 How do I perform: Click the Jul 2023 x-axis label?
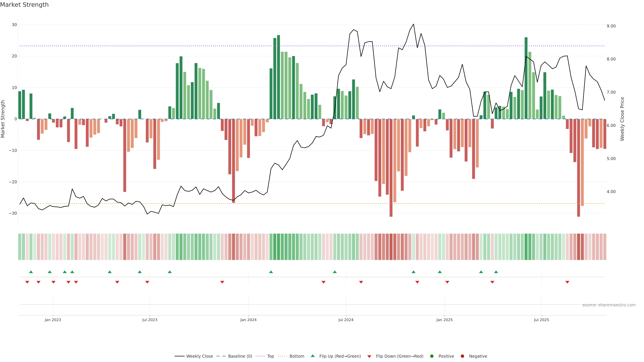click(x=150, y=320)
